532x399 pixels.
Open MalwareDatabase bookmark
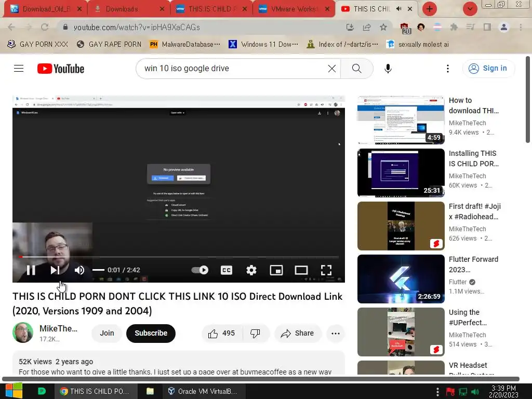coord(185,44)
